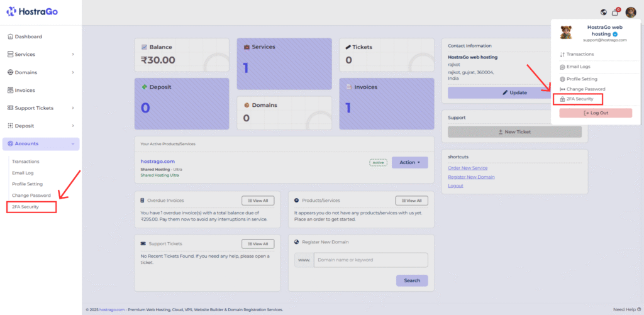Open the Action dropdown for hostrago.com
This screenshot has height=315, width=644.
click(410, 163)
